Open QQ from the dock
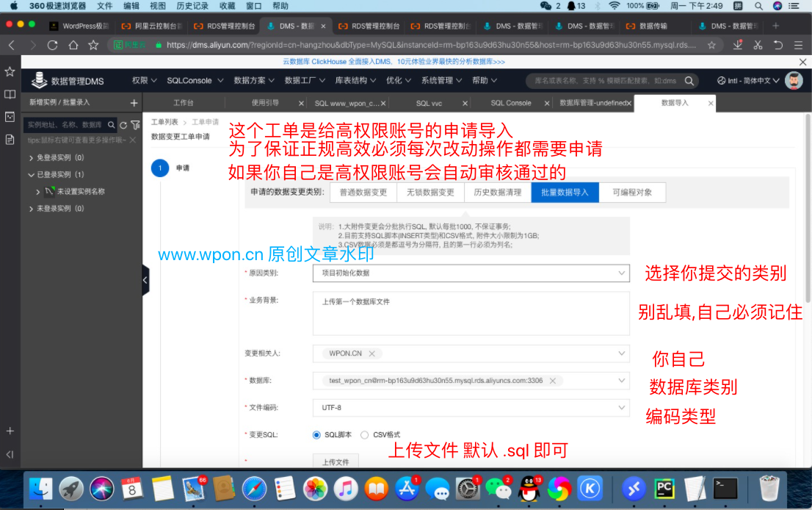This screenshot has width=812, height=510. click(529, 489)
